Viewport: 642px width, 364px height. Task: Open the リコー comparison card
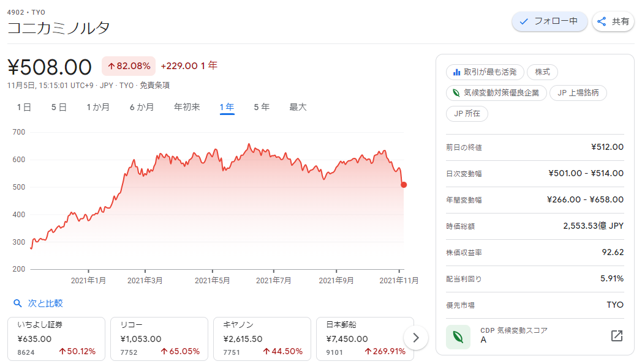(159, 339)
